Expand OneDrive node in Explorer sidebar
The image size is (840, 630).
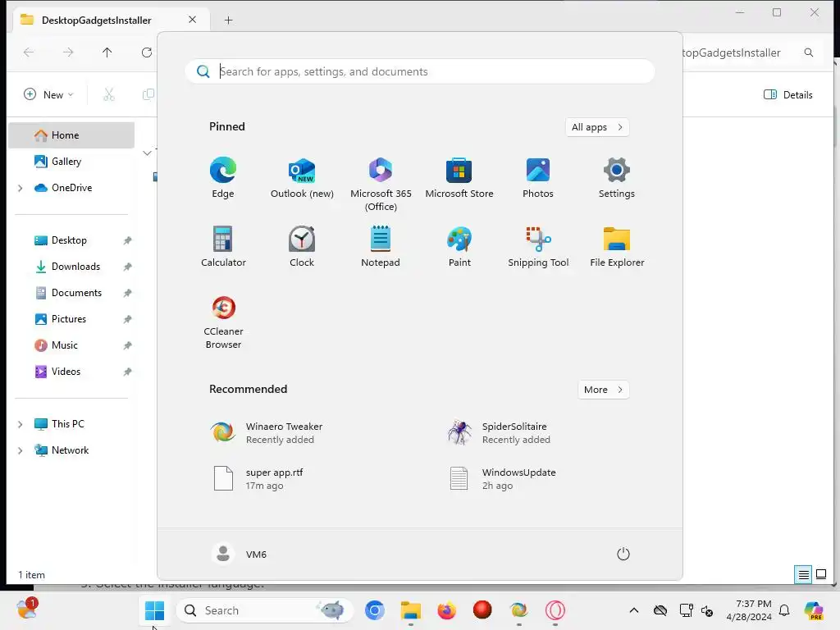click(21, 188)
